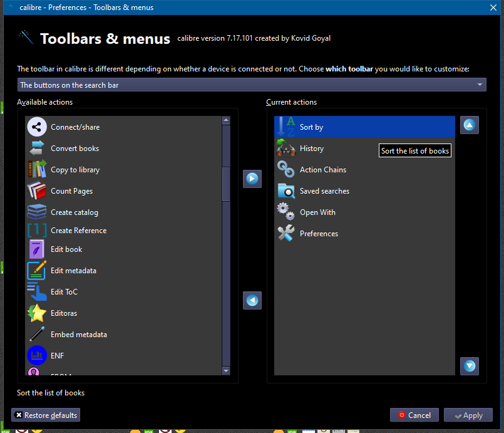504x433 pixels.
Task: Select the ENF blue chart icon
Action: coord(37,355)
